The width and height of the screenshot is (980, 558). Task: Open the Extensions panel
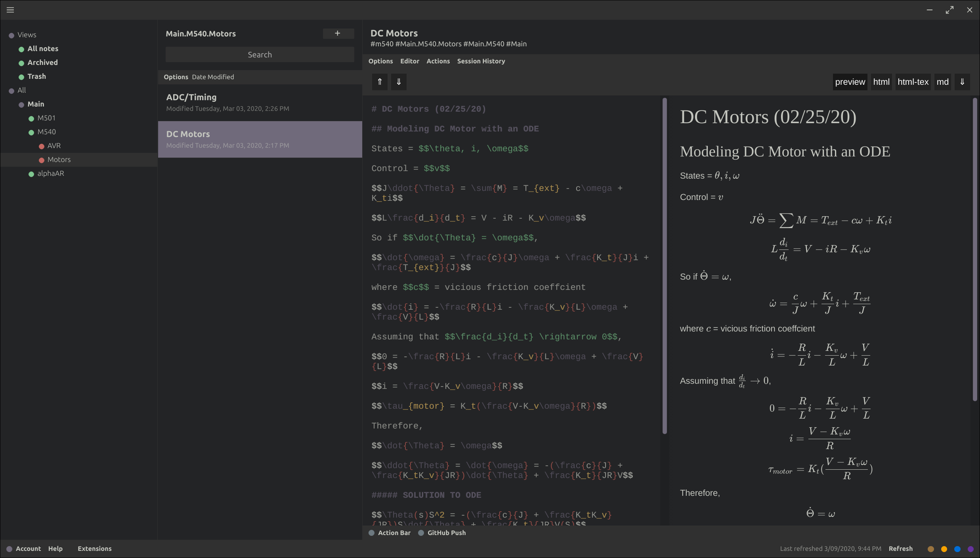94,548
